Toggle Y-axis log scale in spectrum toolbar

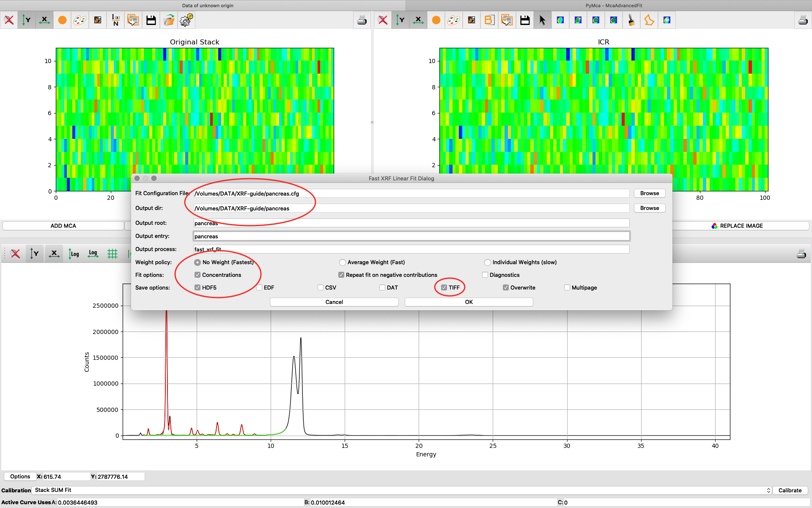[x=74, y=254]
